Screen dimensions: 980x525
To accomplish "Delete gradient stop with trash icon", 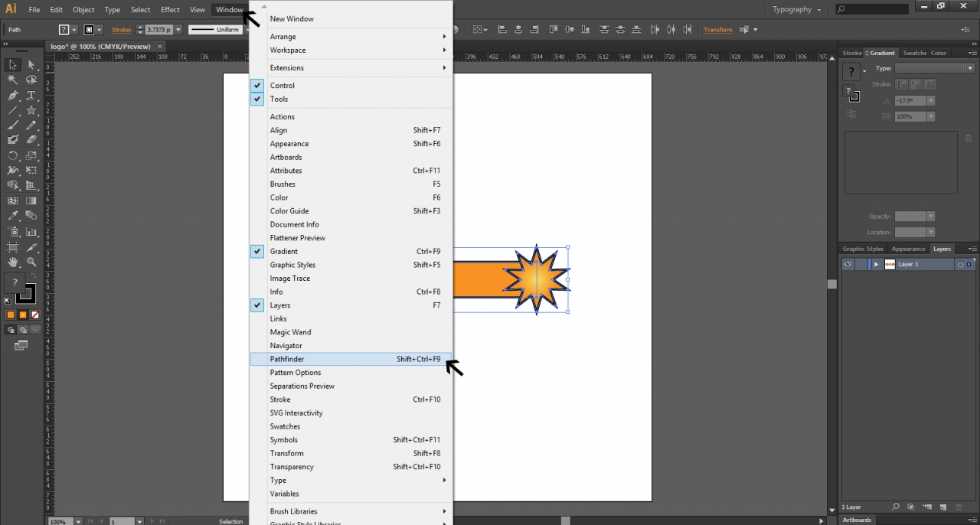I will (969, 139).
